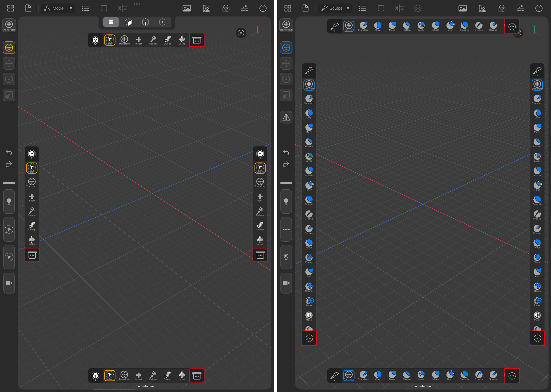This screenshot has height=392, width=551.
Task: Open the settings sliders menu in Sculpt window
Action: [x=520, y=8]
